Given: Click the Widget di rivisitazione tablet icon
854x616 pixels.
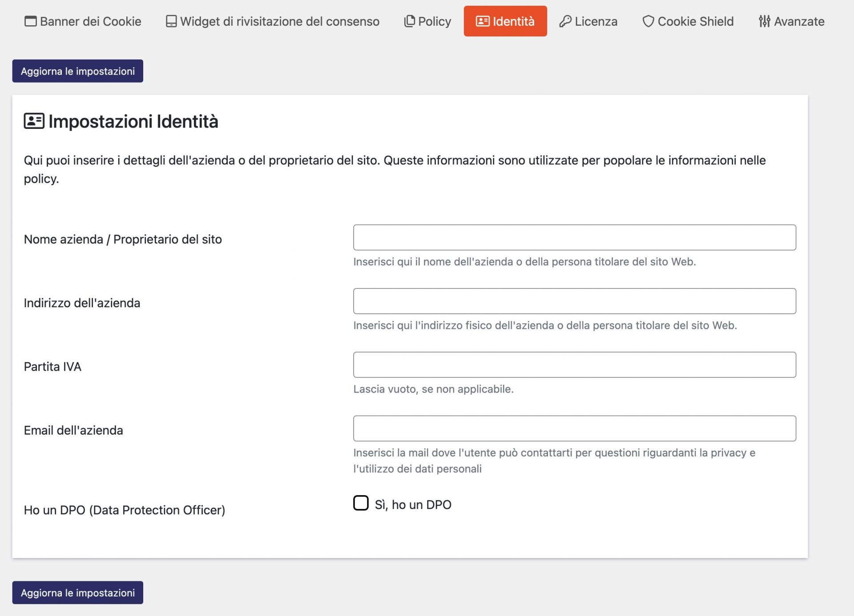Looking at the screenshot, I should [171, 21].
